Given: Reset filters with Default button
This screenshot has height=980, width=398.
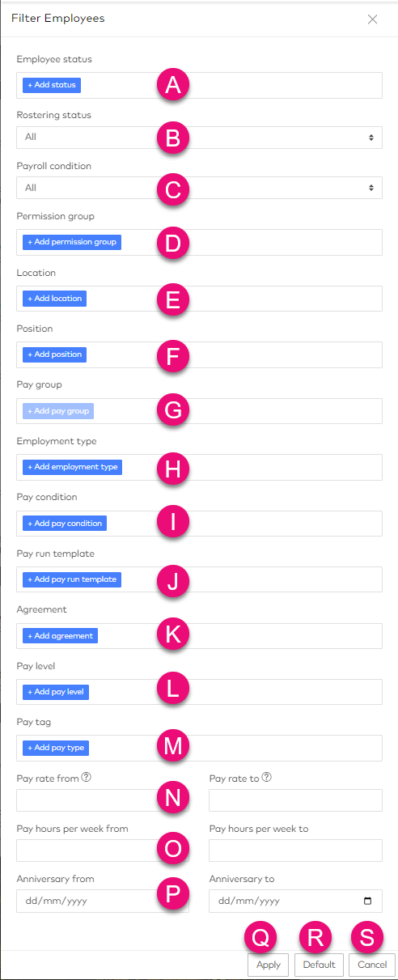Looking at the screenshot, I should pyautogui.click(x=320, y=965).
